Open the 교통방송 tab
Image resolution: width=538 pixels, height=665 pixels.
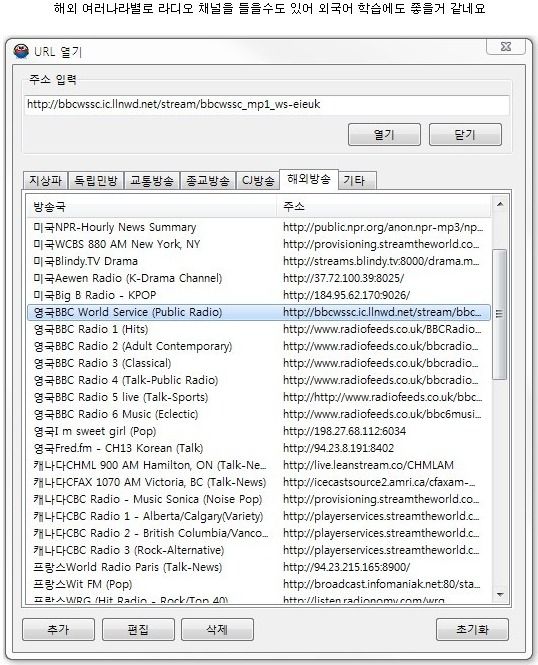pos(152,181)
